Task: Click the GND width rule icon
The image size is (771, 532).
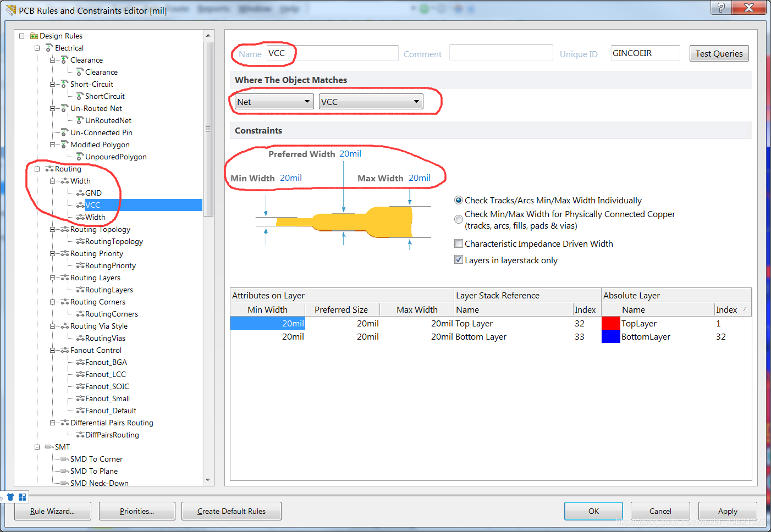Action: (x=80, y=193)
